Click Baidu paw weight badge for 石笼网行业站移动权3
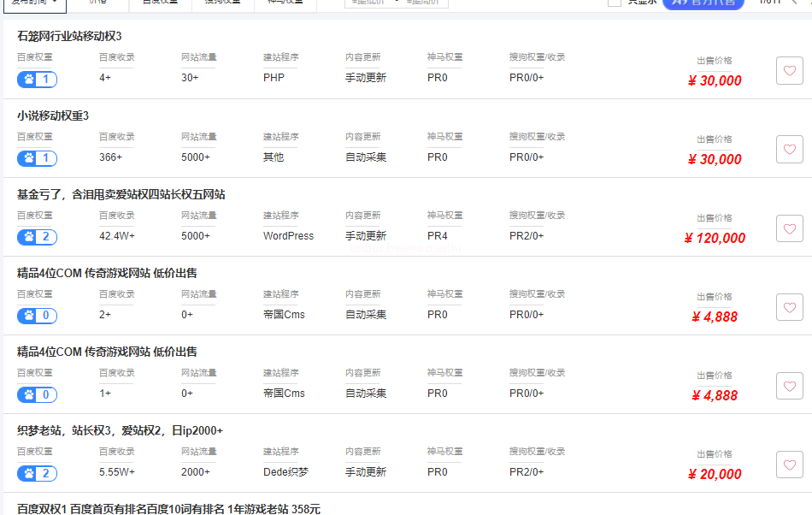Image resolution: width=812 pixels, height=515 pixels. [38, 80]
